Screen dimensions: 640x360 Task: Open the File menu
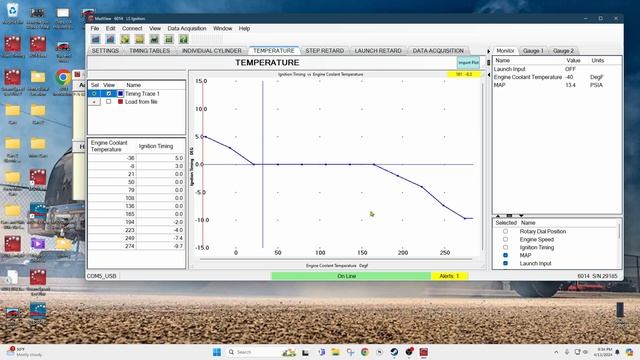[95, 29]
